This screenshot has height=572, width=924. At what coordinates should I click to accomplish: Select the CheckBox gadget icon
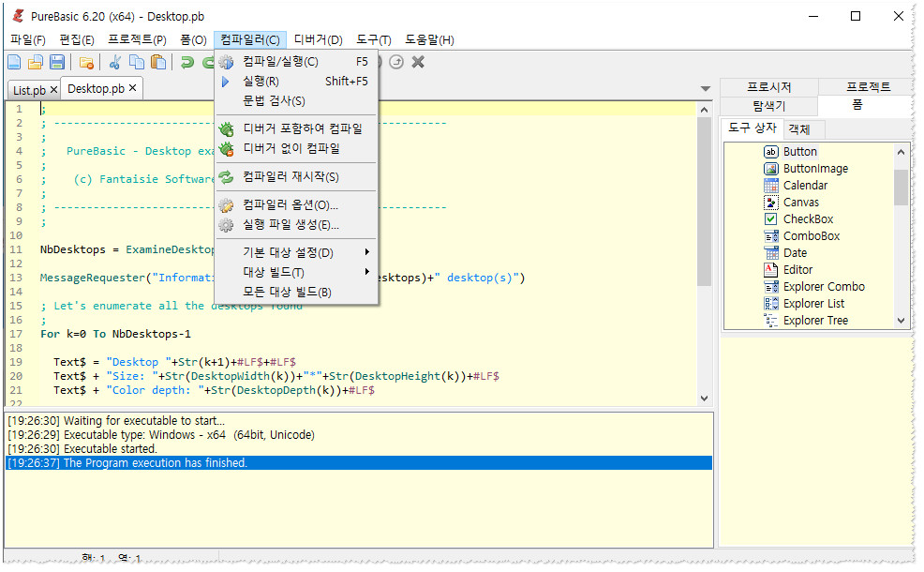click(771, 219)
